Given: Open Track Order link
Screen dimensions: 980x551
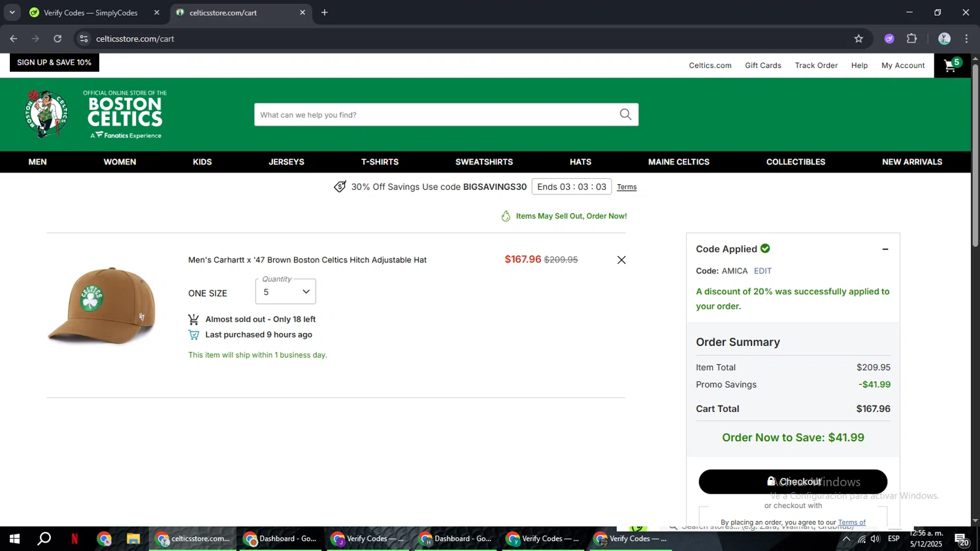Looking at the screenshot, I should coord(816,65).
